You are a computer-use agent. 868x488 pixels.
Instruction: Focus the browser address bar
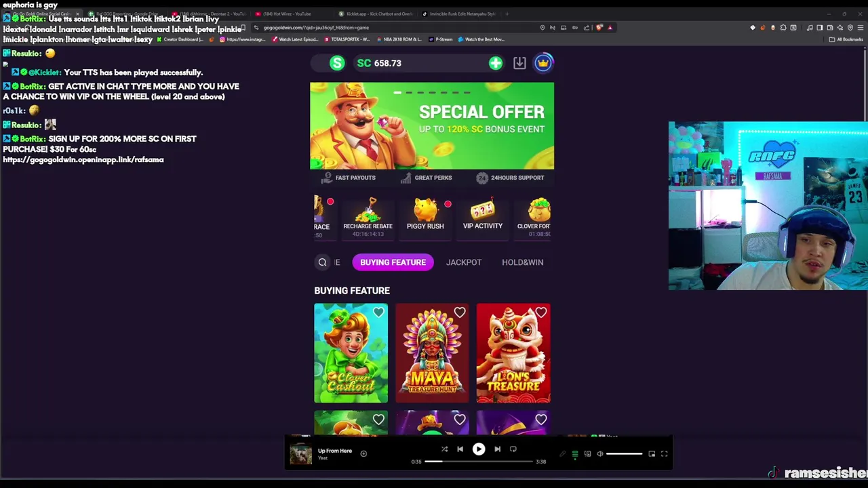coord(393,28)
